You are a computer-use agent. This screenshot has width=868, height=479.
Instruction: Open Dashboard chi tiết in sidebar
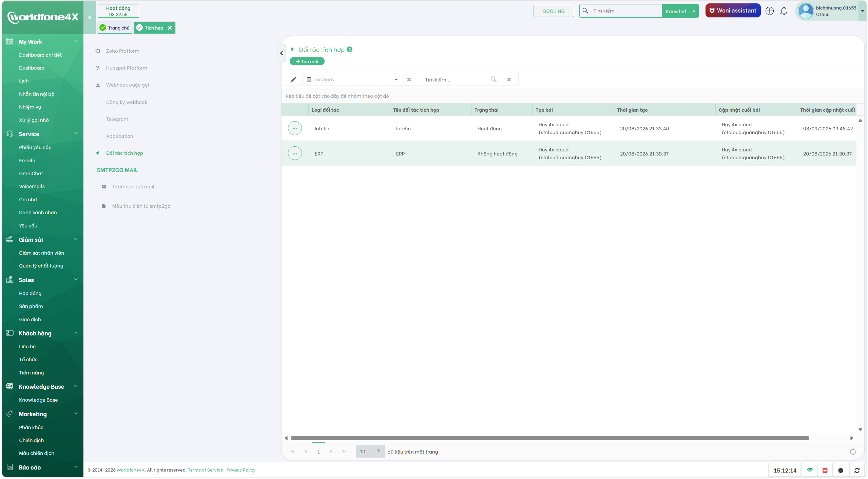(x=40, y=55)
